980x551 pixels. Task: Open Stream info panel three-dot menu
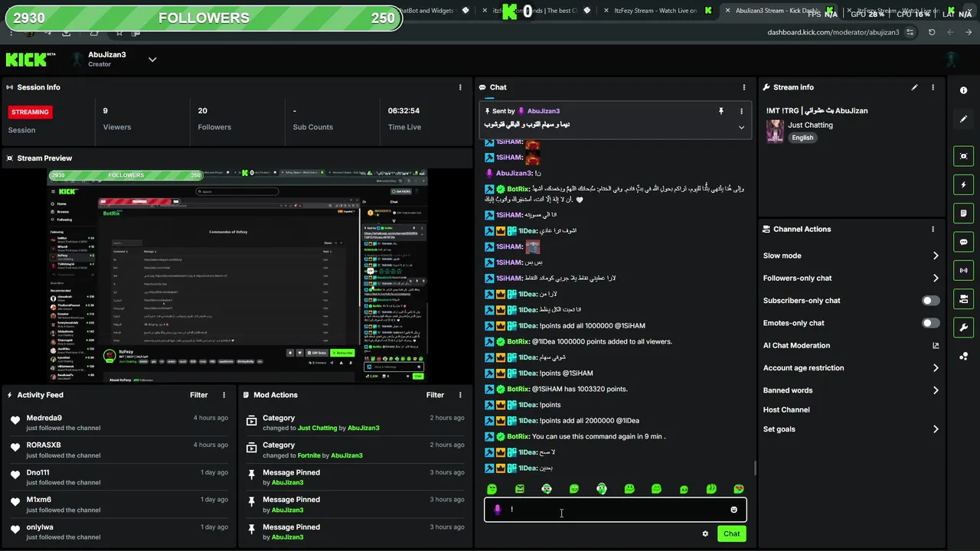point(933,87)
